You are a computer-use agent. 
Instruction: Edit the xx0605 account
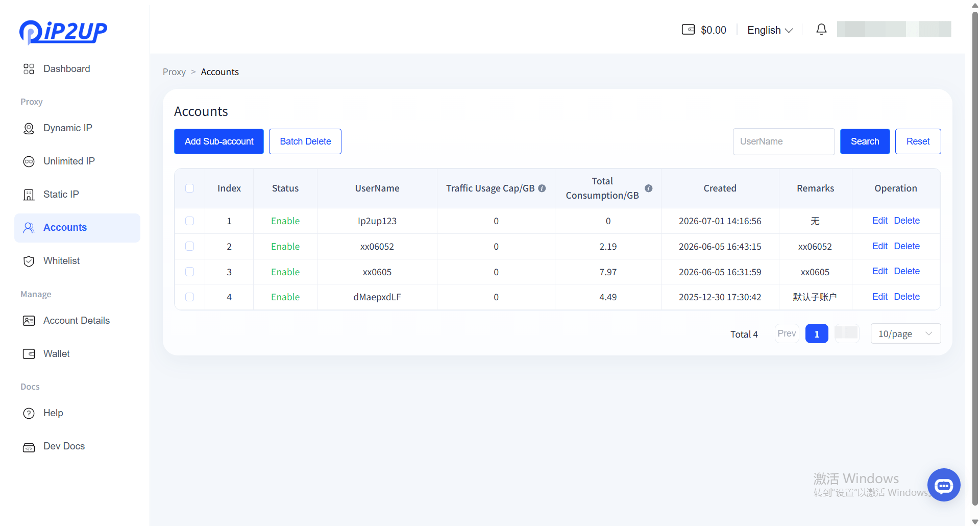[x=879, y=271]
